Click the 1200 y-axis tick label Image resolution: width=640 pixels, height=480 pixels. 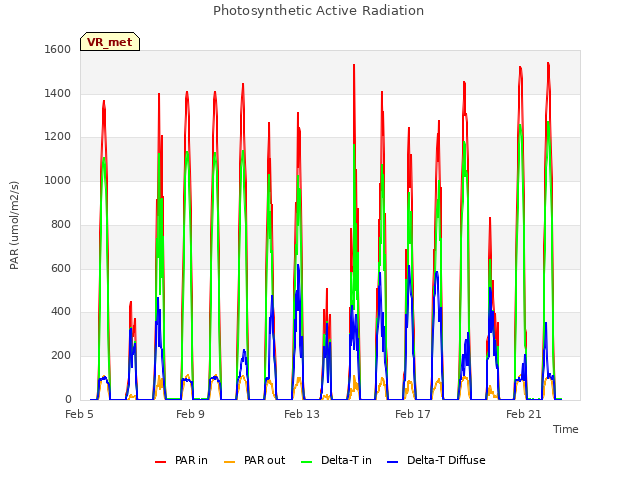58,137
